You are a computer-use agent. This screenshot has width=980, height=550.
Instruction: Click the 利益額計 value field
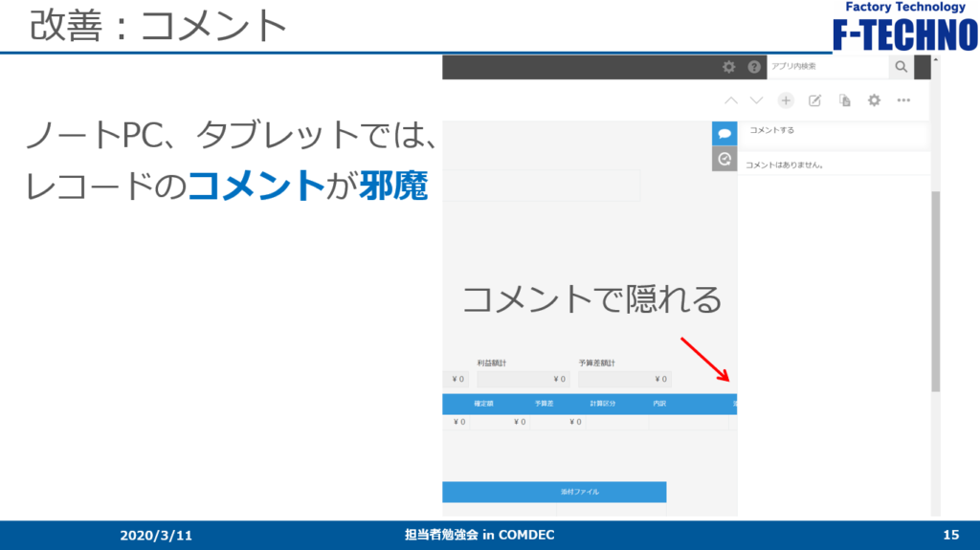point(523,380)
